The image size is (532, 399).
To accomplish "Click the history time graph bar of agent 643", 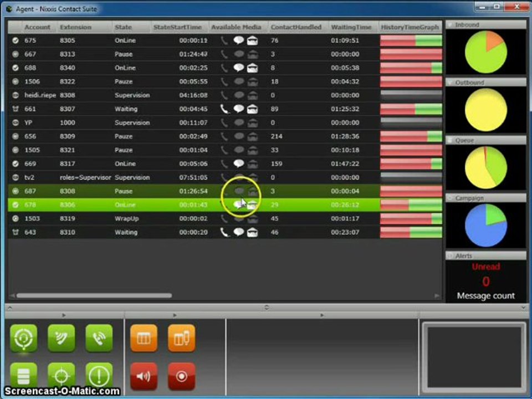I will coord(411,232).
